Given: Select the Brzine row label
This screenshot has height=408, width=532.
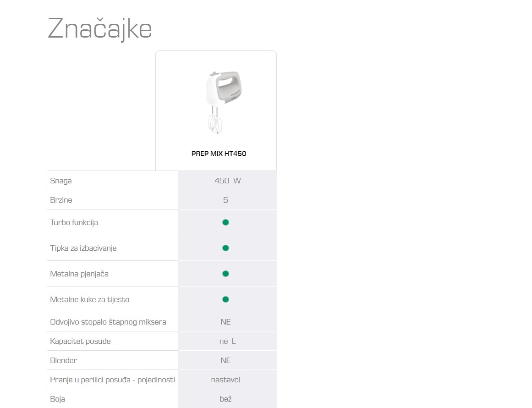Looking at the screenshot, I should 61,200.
